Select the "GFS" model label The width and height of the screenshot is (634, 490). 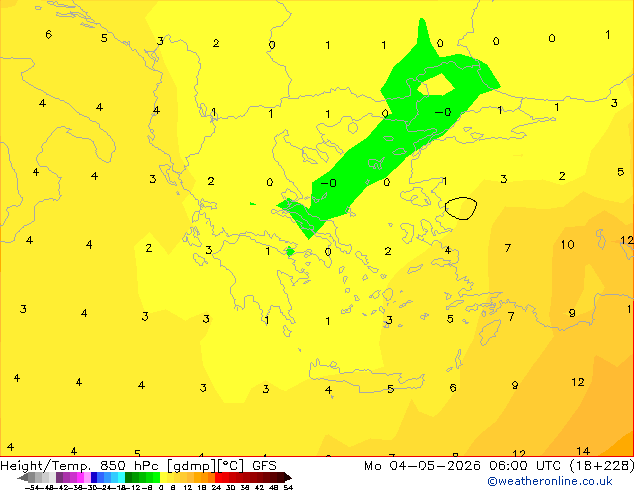click(264, 466)
